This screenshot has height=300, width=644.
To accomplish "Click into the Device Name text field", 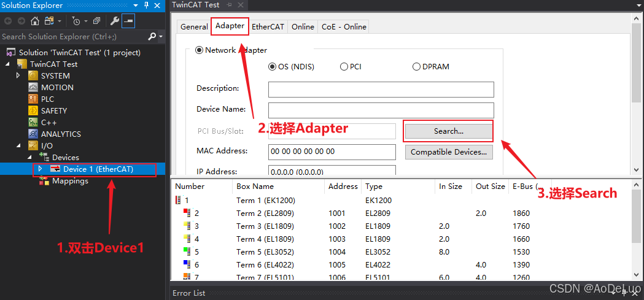I will point(381,110).
